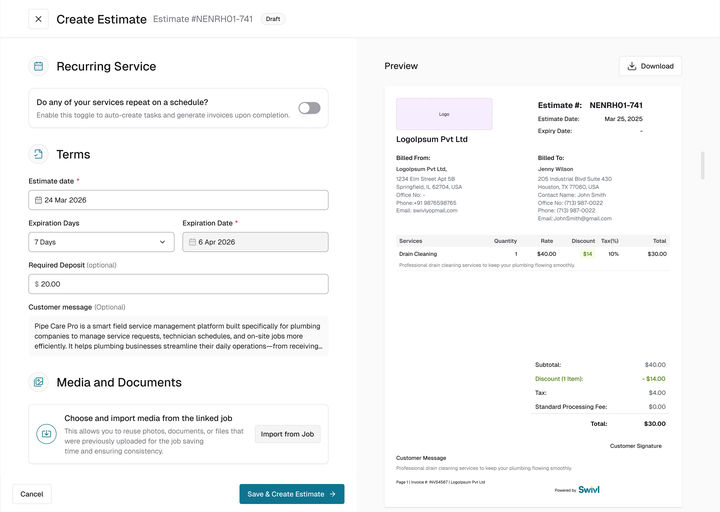This screenshot has width=720, height=512.
Task: Click the Required Deposit input field
Action: [178, 284]
